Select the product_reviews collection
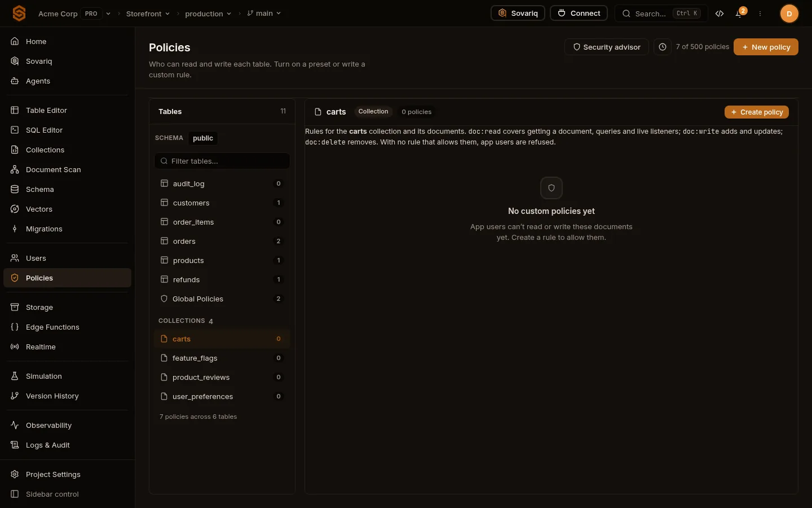812x508 pixels. click(222, 377)
